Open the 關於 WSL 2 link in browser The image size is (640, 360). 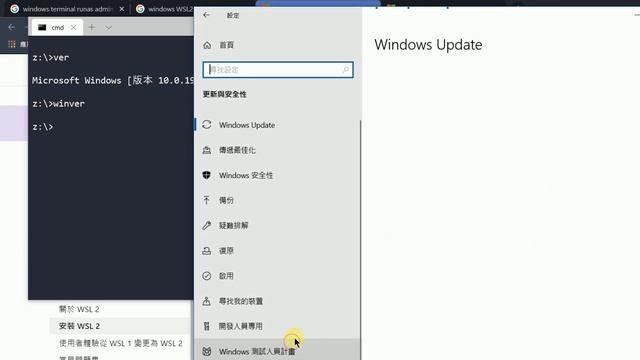coord(79,309)
